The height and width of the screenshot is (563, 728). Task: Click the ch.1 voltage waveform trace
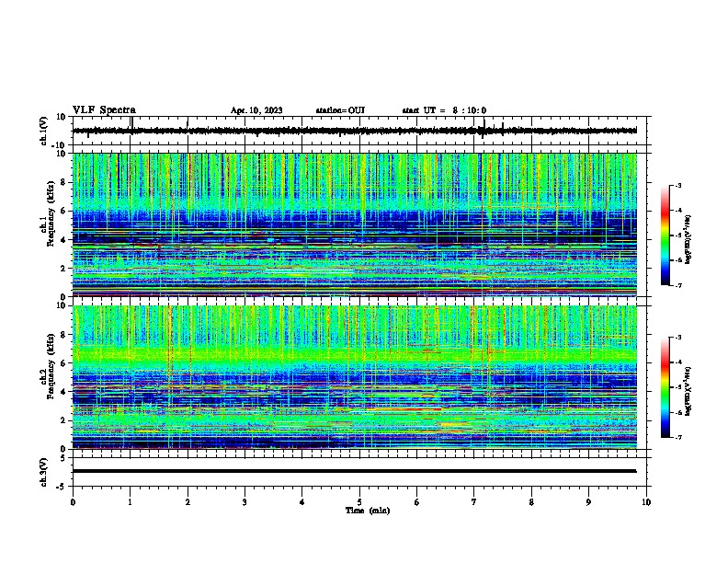pyautogui.click(x=354, y=131)
